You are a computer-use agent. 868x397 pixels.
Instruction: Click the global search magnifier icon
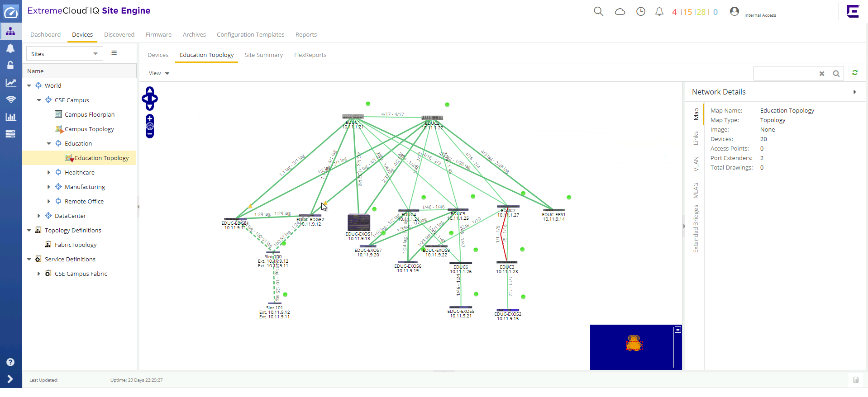(598, 12)
